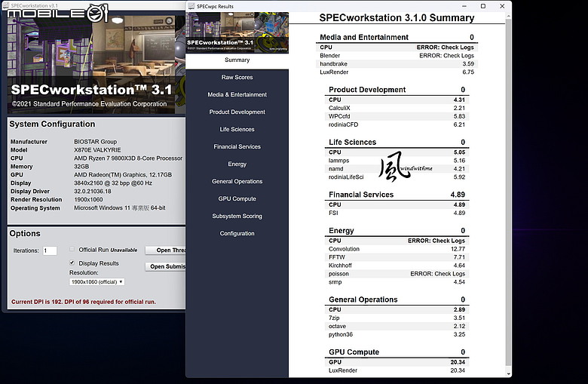Click the 7zip 3.51 row
The image size is (588, 384).
(x=397, y=318)
